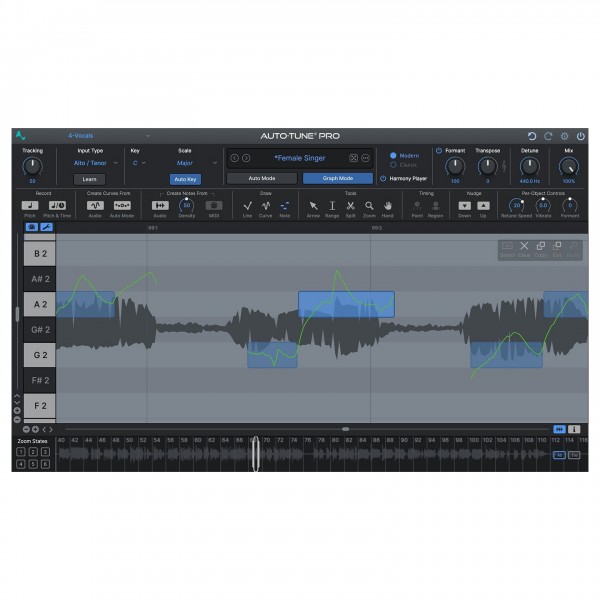
Task: Toggle the Harmony Player power button
Action: click(x=383, y=178)
